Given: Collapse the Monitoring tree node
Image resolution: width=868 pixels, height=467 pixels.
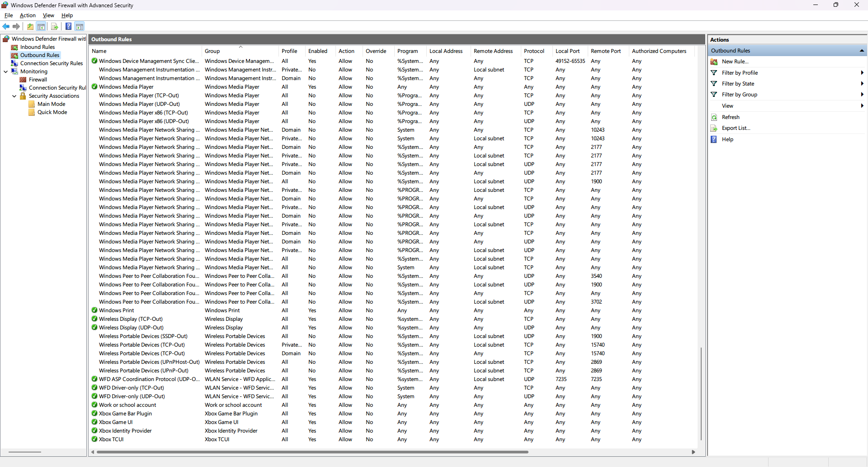Looking at the screenshot, I should (5, 71).
